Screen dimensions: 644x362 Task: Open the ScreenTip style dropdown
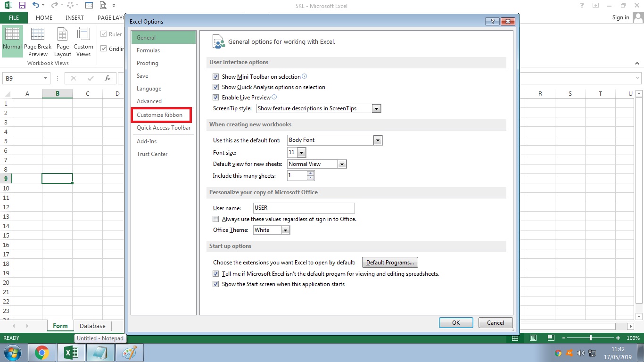[x=376, y=108]
